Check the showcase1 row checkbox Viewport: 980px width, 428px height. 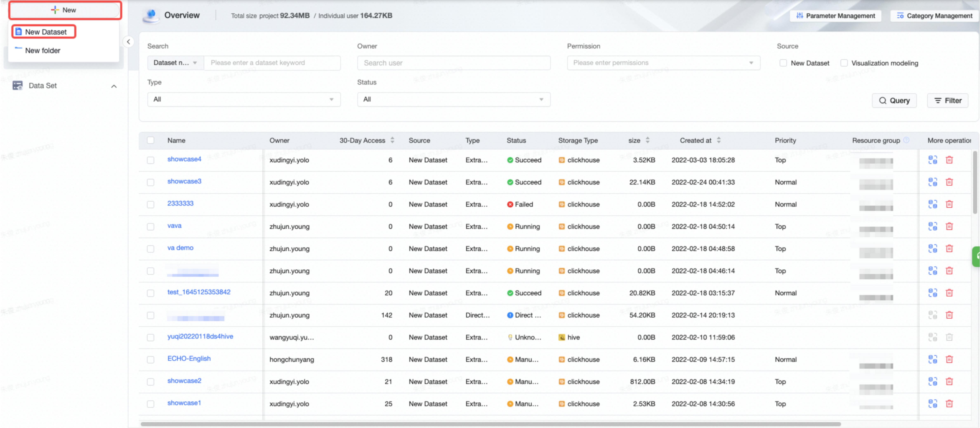(151, 404)
